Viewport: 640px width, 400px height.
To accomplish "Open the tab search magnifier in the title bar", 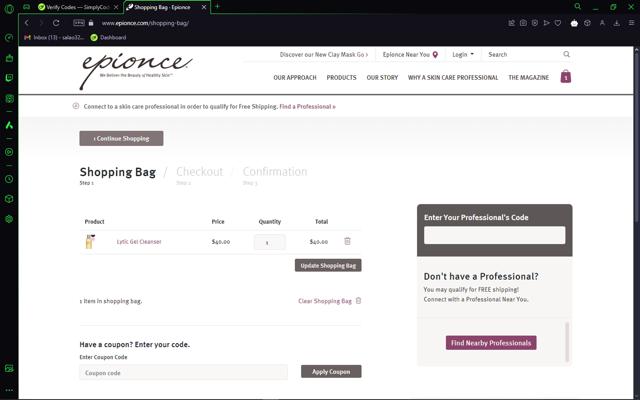I will 578,7.
